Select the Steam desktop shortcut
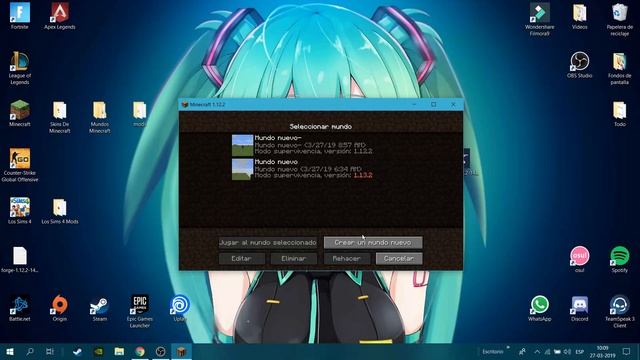The width and height of the screenshot is (640, 360). coord(100,308)
